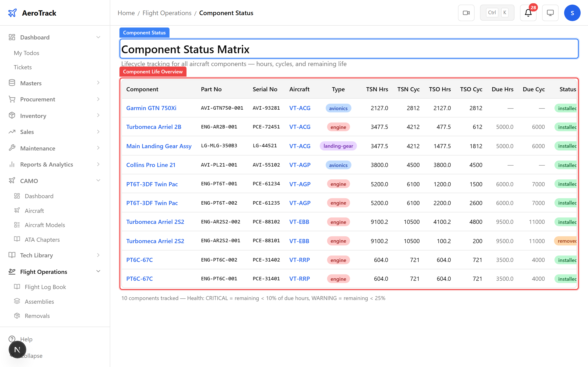Click the Ctrl K search shortcut box
588x367 pixels.
coord(497,12)
